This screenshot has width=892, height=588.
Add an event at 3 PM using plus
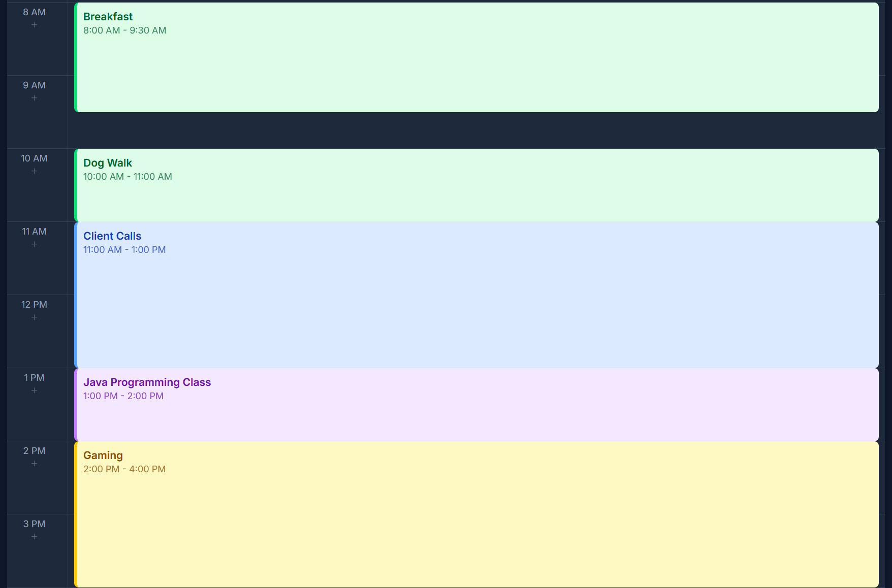coord(34,536)
